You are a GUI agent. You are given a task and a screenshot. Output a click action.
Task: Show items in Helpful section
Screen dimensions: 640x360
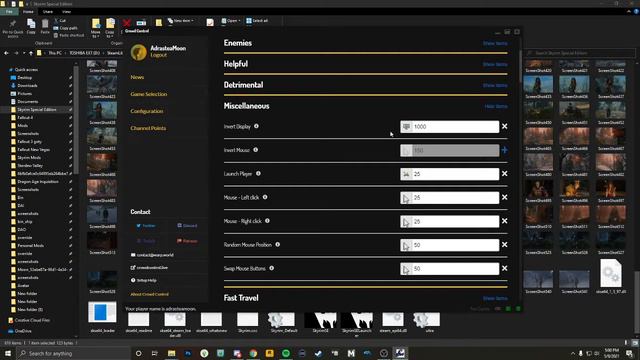tap(495, 64)
